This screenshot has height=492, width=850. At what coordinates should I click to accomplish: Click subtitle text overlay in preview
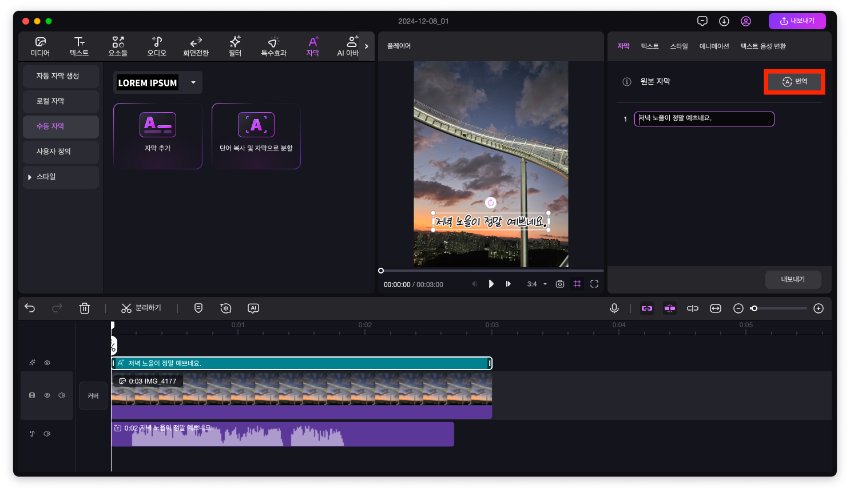click(491, 221)
